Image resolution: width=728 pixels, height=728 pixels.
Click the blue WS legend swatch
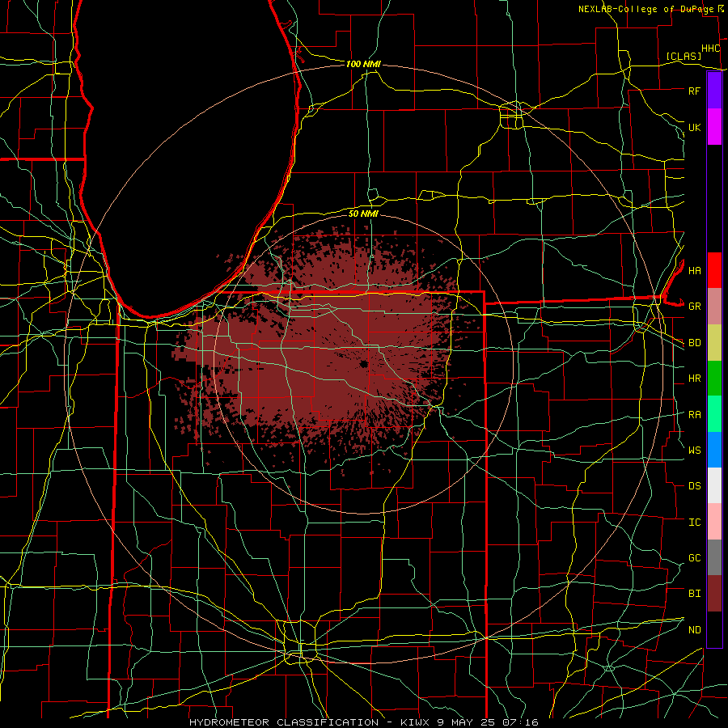714,450
